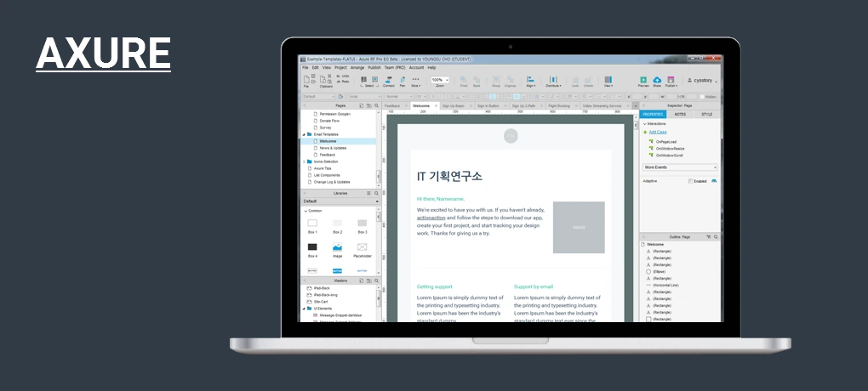The image size is (868, 391).
Task: Select the News & Updates page
Action: pos(333,148)
